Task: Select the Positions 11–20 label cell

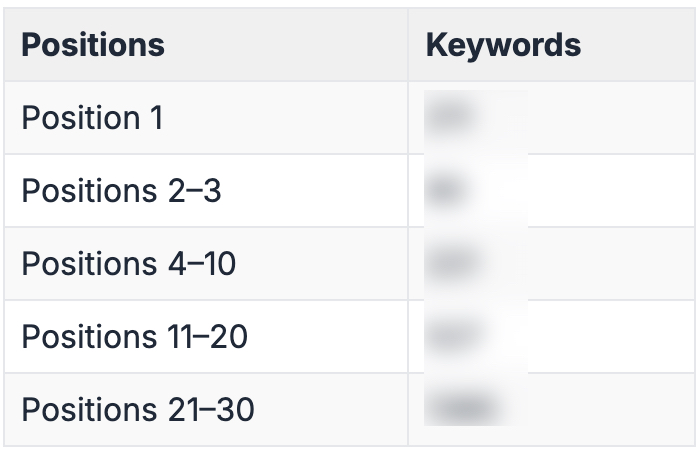Action: pyautogui.click(x=134, y=337)
